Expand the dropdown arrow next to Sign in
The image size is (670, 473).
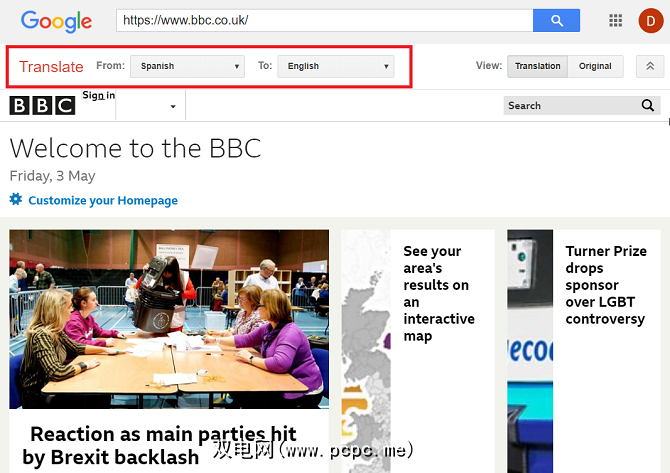point(173,106)
